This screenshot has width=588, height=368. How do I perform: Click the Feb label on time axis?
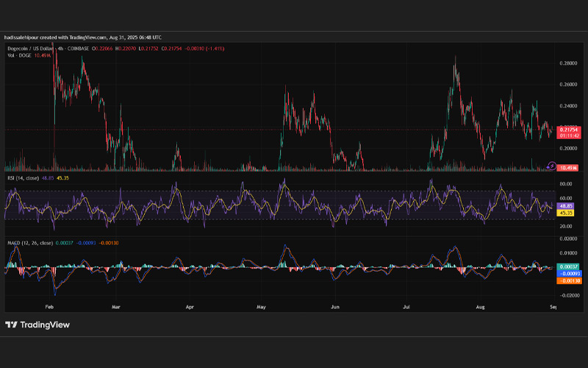[x=49, y=307]
